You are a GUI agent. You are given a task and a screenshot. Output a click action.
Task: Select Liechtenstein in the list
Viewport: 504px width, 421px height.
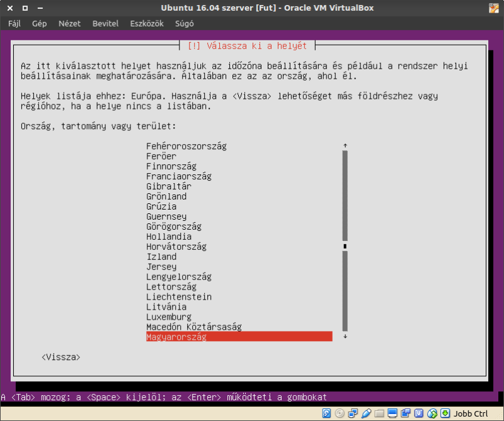click(179, 297)
